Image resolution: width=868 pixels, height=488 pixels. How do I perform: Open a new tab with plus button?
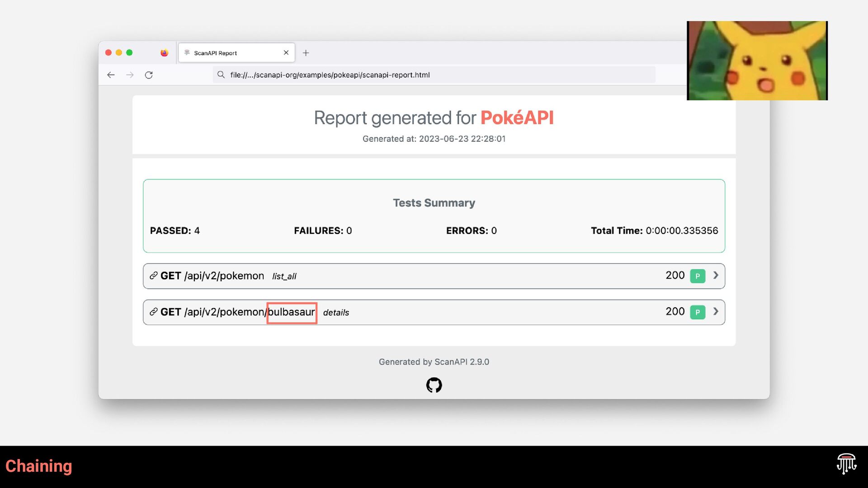(x=306, y=53)
